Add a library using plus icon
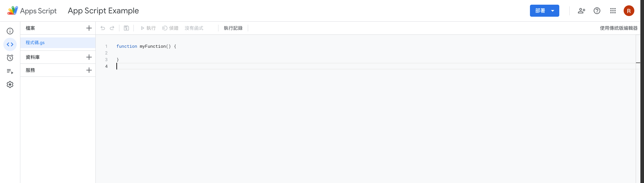Screen dimensions: 644x183 coord(89,57)
